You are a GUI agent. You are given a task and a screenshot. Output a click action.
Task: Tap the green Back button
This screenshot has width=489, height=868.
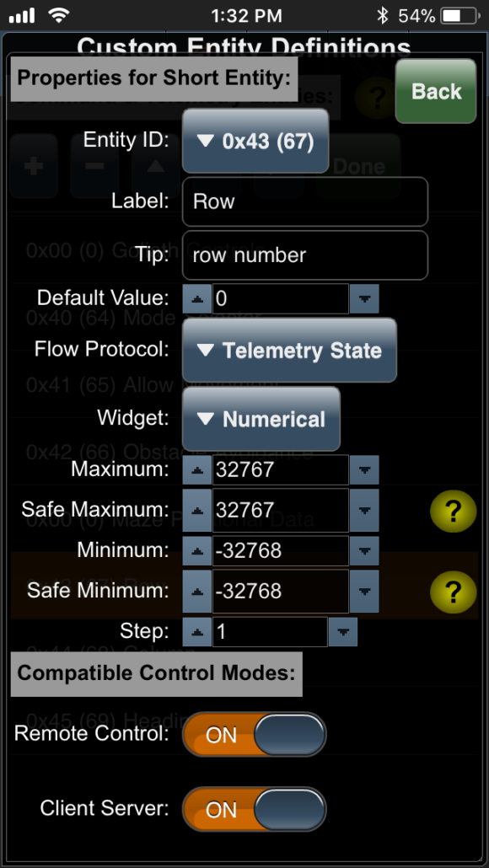(x=436, y=91)
